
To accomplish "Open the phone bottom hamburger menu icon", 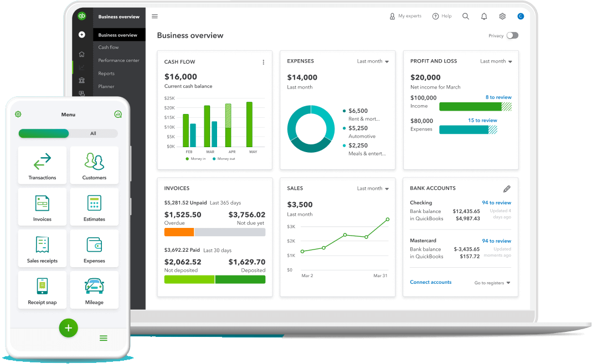I will pyautogui.click(x=104, y=338).
